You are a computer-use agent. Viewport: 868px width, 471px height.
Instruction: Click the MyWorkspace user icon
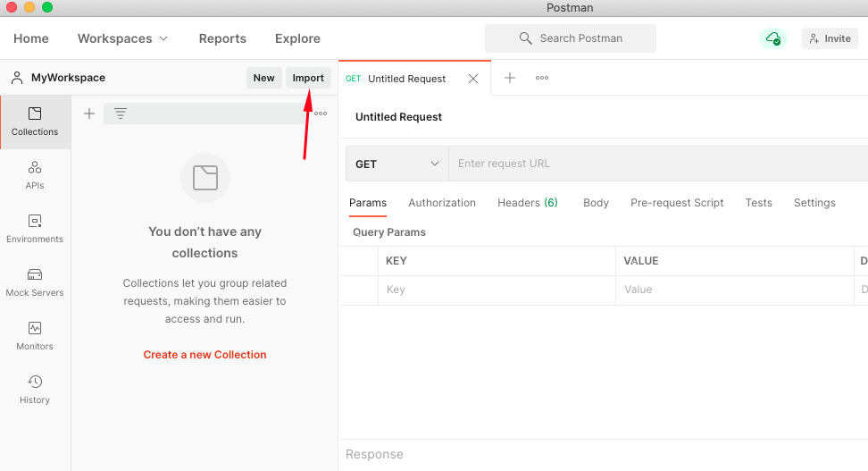[17, 78]
